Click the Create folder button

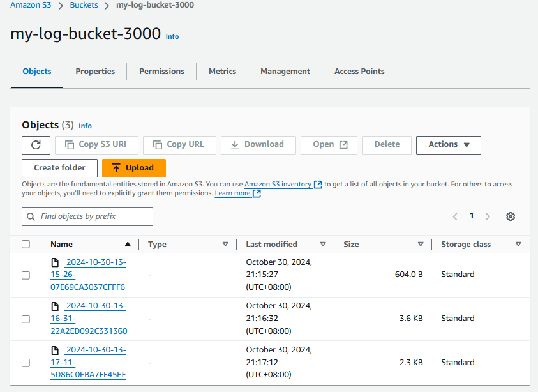point(59,167)
